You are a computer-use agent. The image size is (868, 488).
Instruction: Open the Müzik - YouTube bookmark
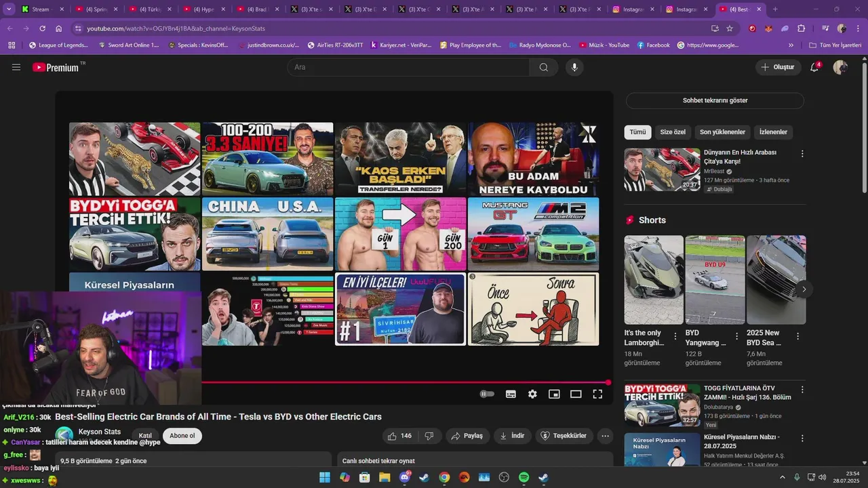click(x=604, y=45)
